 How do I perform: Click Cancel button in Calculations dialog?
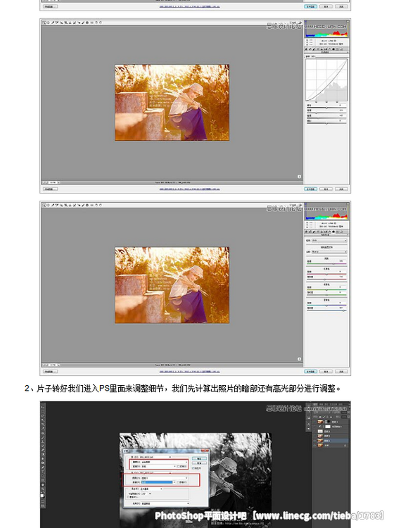pos(199,463)
